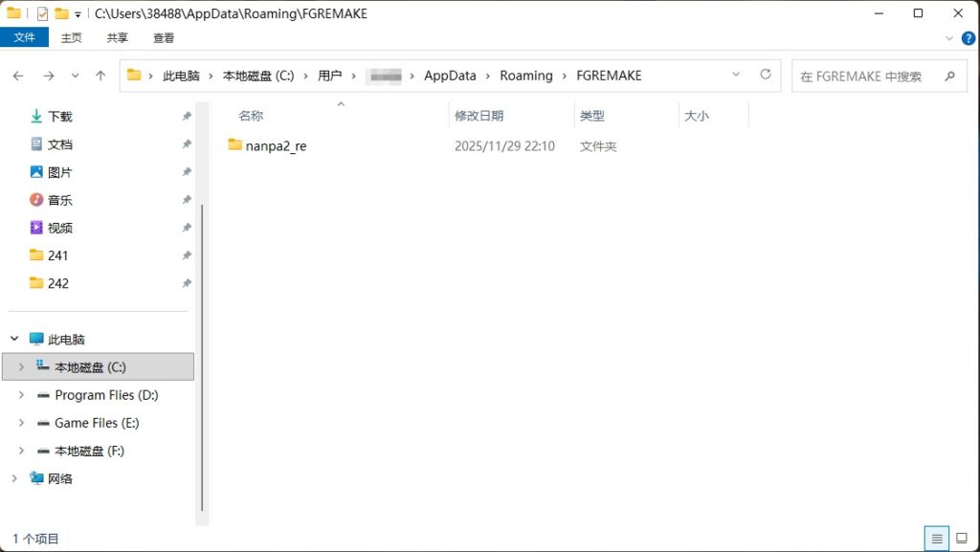Sort by the 修改日期 column header

(479, 116)
